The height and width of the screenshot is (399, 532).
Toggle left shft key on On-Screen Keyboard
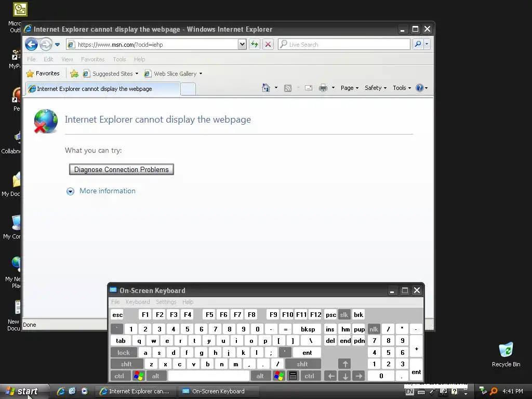tap(126, 364)
